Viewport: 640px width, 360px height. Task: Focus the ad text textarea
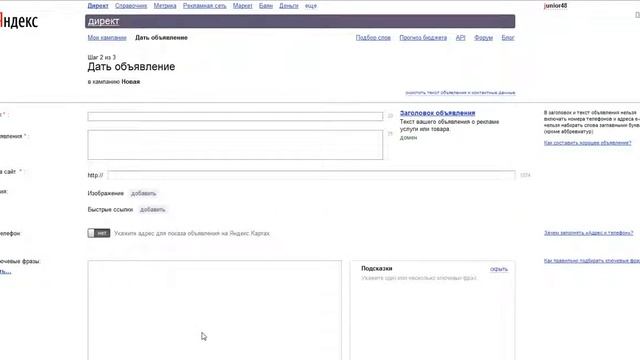click(235, 145)
